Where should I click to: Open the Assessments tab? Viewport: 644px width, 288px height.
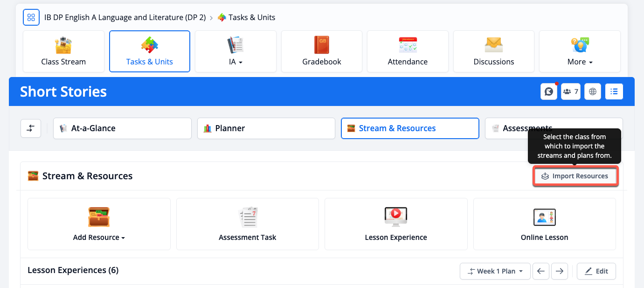pyautogui.click(x=554, y=128)
